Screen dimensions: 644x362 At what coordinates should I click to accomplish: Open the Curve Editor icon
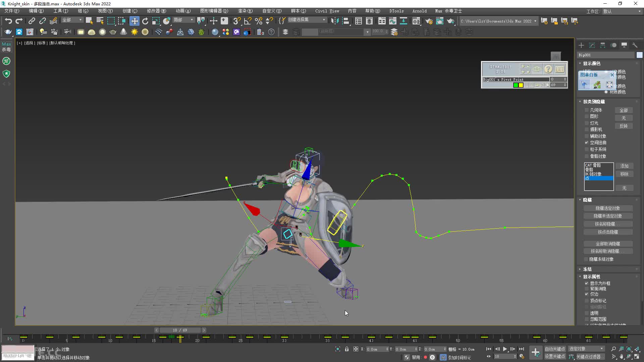tap(392, 21)
